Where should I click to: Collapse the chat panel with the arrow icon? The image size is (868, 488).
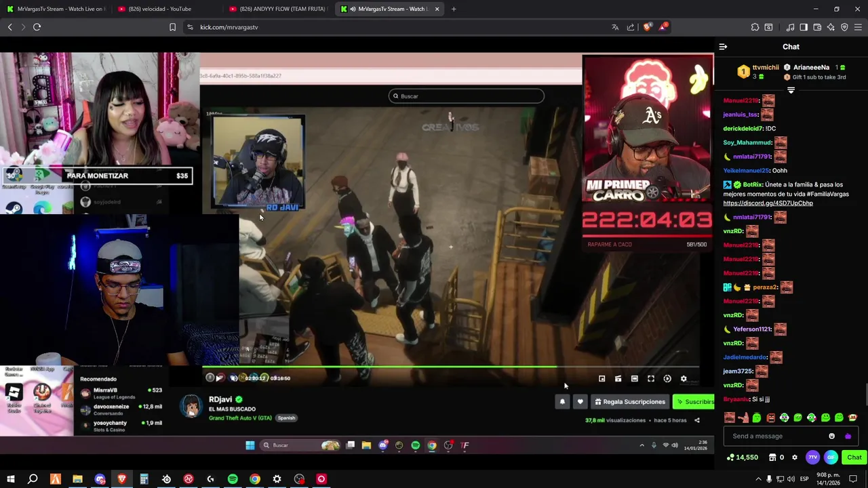723,47
